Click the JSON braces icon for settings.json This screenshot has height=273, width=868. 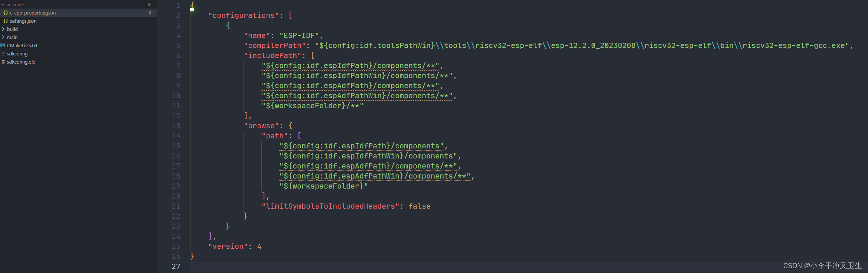point(6,21)
